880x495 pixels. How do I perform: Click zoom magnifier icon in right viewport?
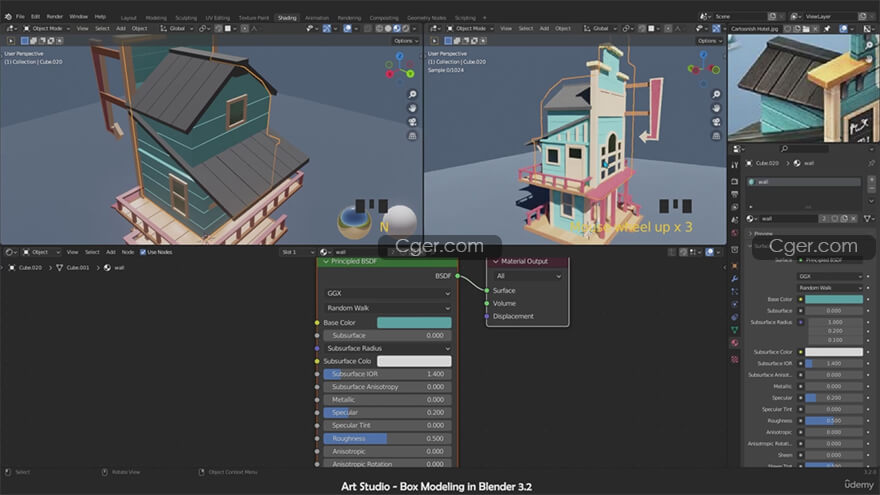click(x=716, y=94)
